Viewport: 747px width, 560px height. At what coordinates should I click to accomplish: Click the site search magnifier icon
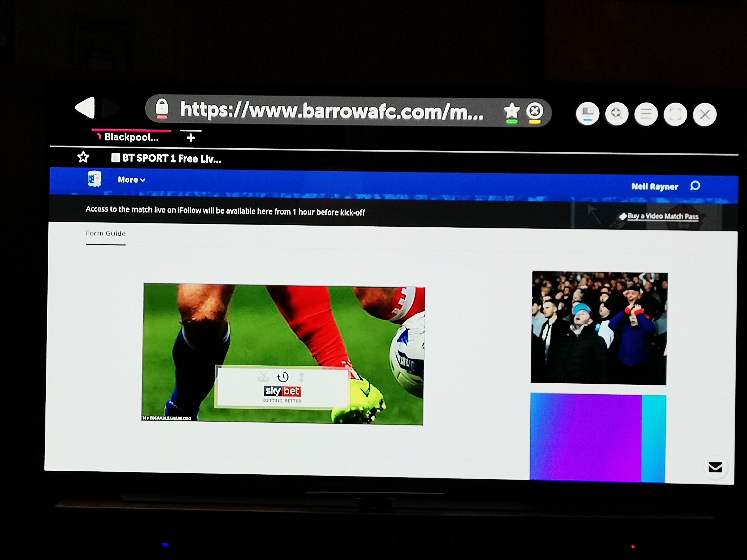tap(695, 186)
